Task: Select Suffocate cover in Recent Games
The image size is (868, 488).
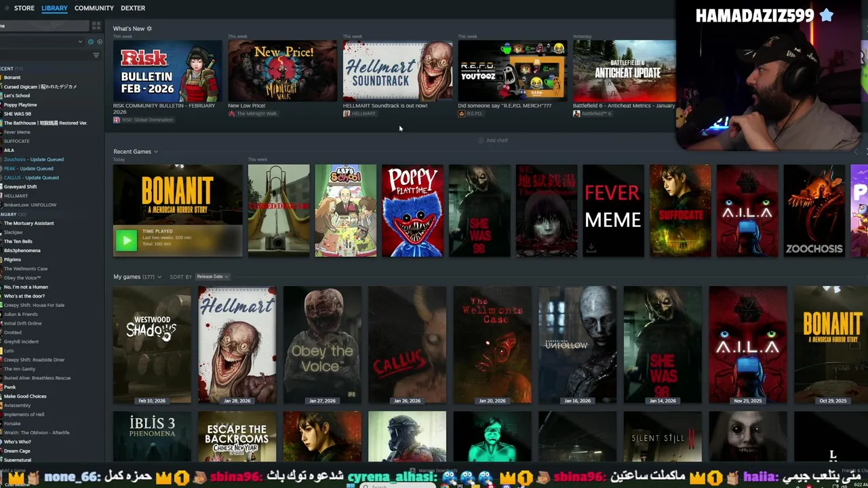Action: pos(680,211)
